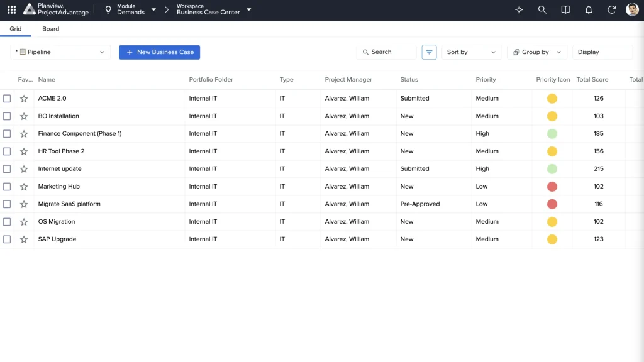Viewport: 644px width, 362px height.
Task: Click the Status column header
Action: (409, 80)
